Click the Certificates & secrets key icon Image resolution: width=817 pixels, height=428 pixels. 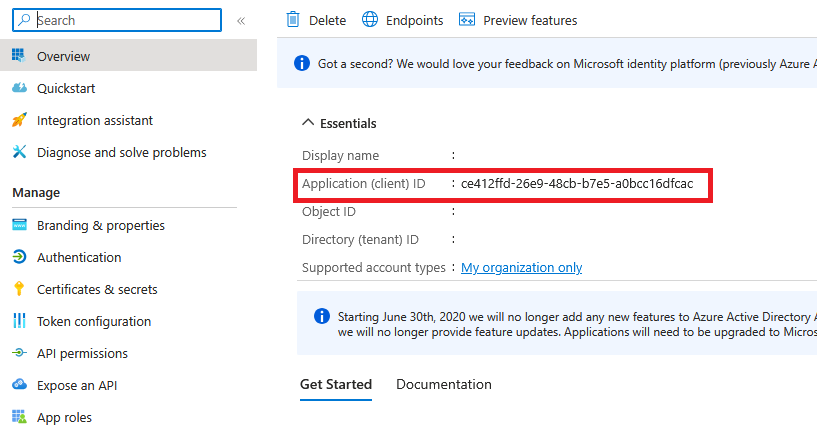click(19, 290)
